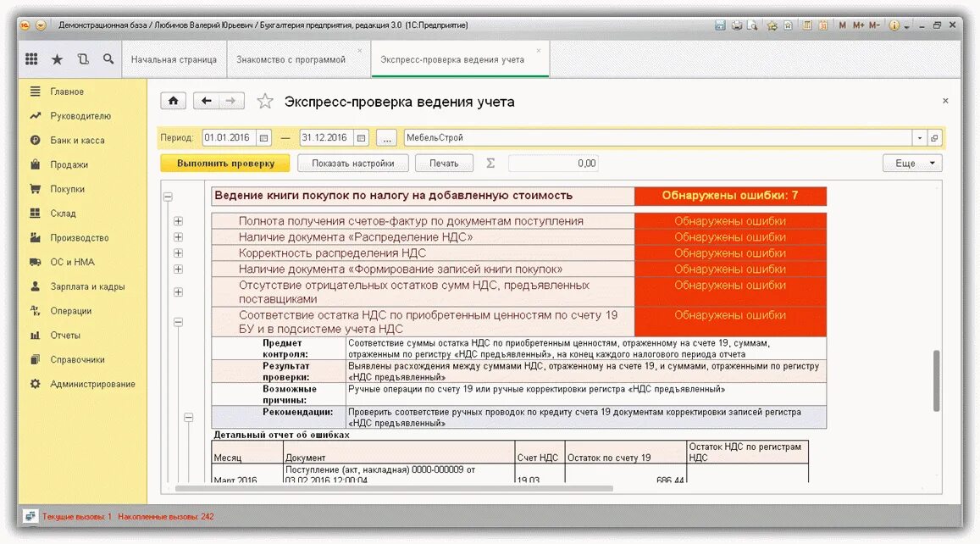Click the M+ memory button
Screen dimensions: 980x544
(x=858, y=25)
